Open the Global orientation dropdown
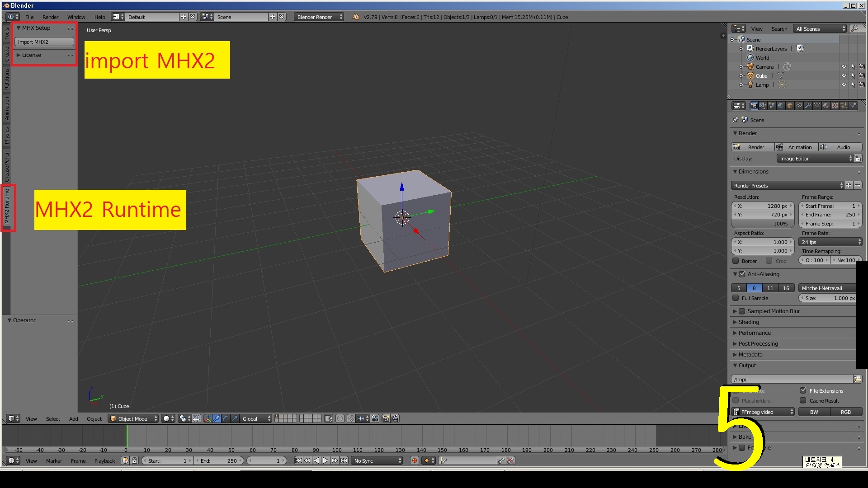 point(256,419)
